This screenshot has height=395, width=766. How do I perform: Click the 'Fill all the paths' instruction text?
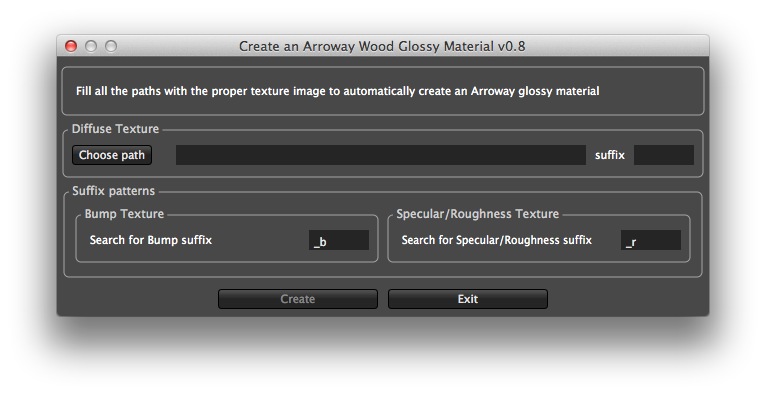(338, 91)
